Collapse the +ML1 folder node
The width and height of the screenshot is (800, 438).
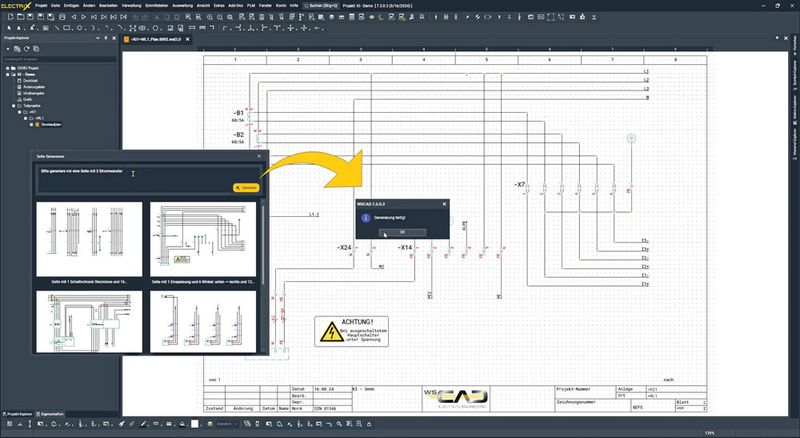point(26,118)
